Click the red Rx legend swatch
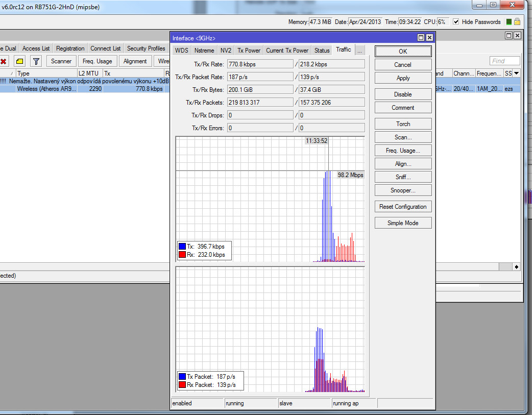The height and width of the screenshot is (415, 532). [182, 255]
